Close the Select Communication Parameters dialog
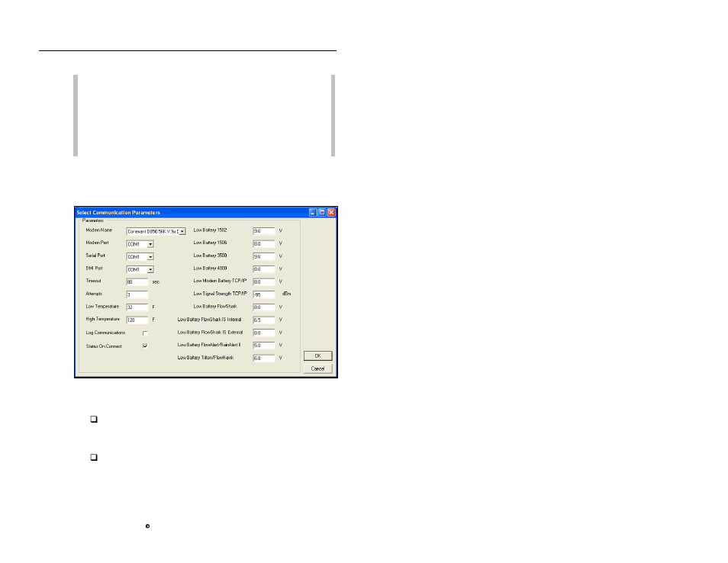This screenshot has width=728, height=563. pos(331,212)
